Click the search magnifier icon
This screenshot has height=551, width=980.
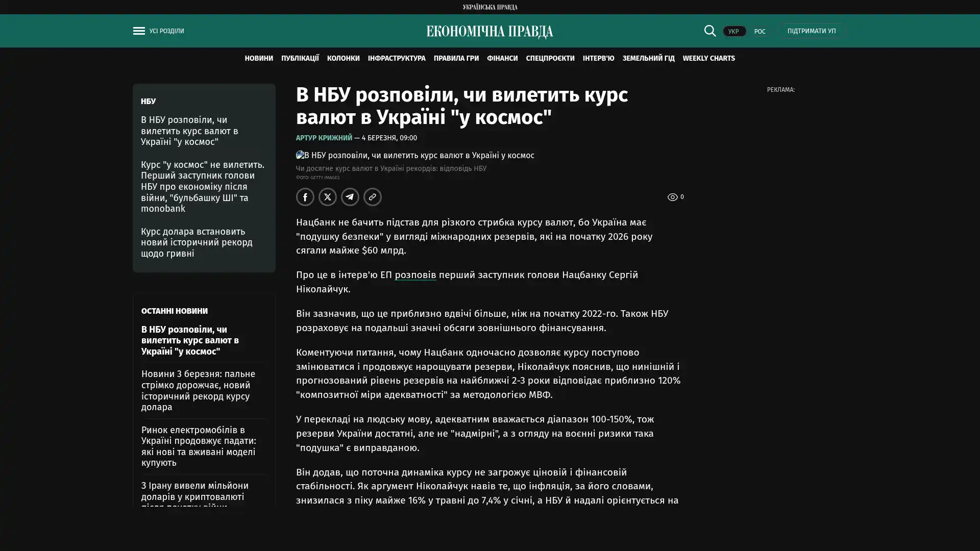click(709, 31)
